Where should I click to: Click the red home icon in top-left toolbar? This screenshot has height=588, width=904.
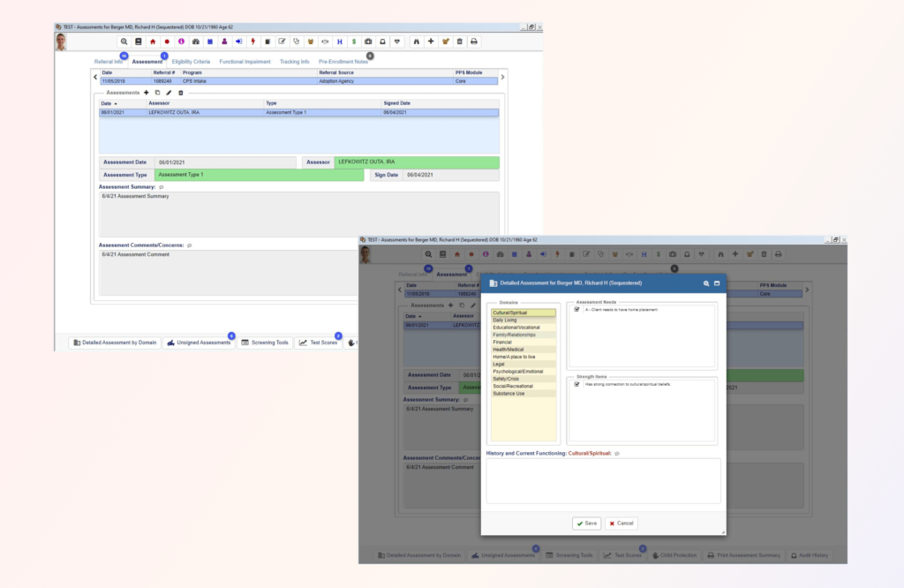pos(153,41)
